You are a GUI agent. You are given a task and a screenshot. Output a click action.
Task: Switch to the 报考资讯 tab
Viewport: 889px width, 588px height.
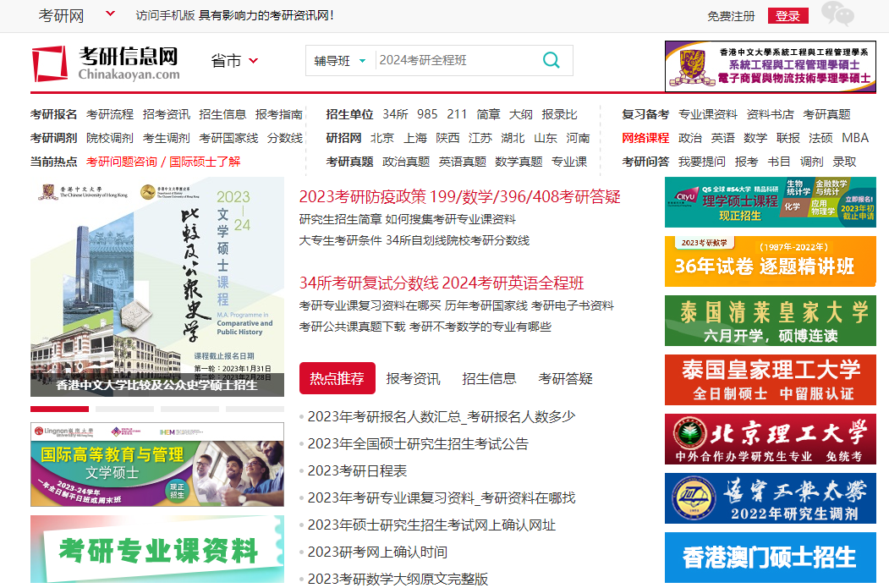click(414, 378)
